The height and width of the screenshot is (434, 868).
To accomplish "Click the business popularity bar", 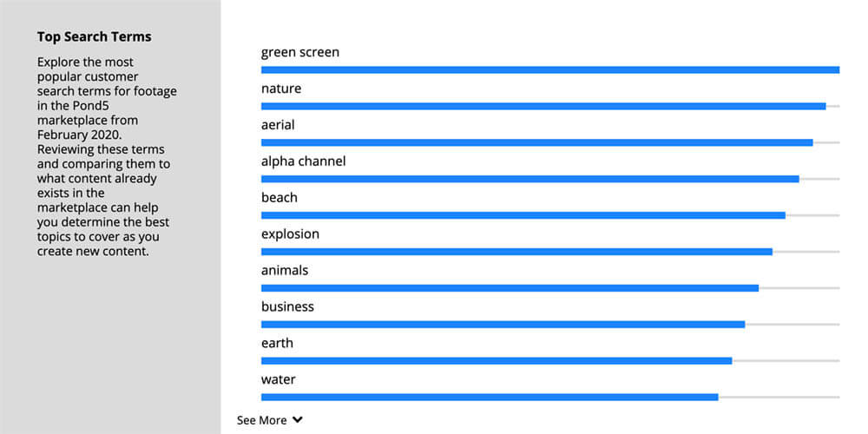I will point(503,325).
